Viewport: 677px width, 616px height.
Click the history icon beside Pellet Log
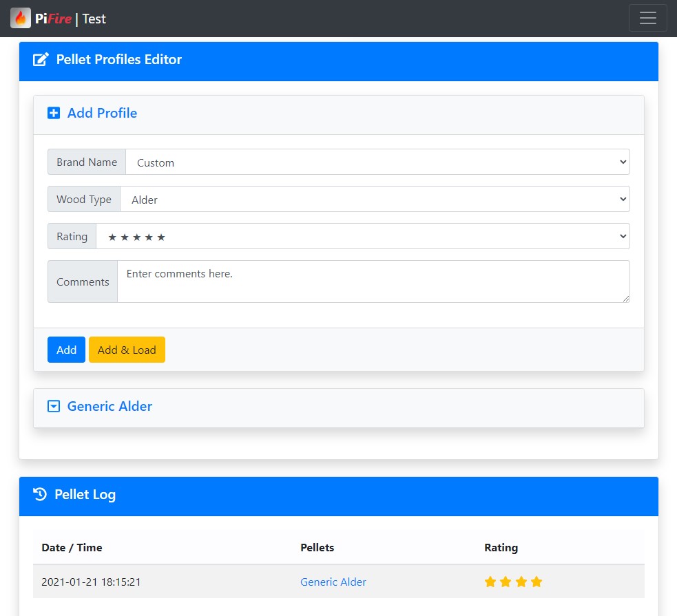39,494
